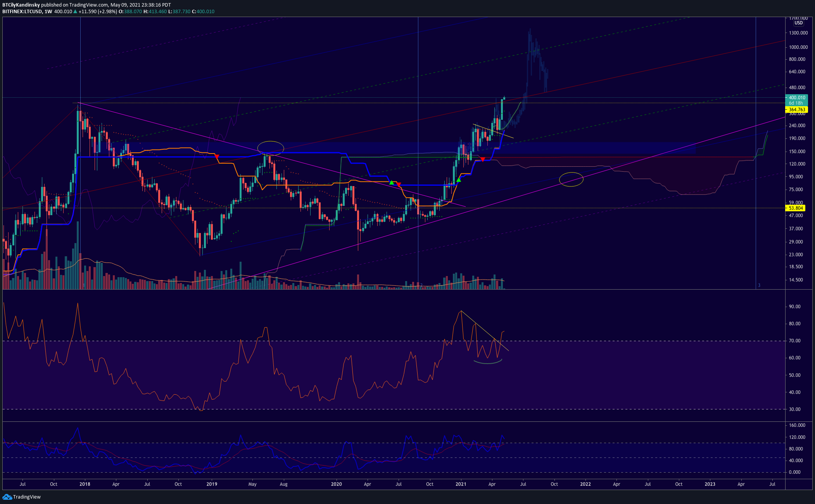Click the 14.500 price axis label

pos(796,280)
